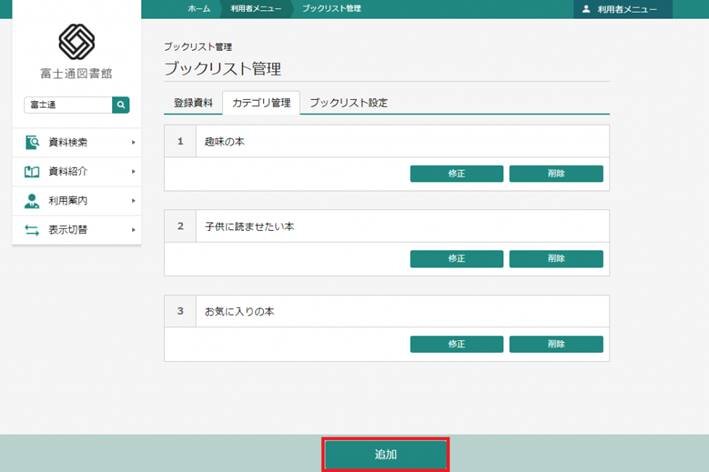Delete the 子供に読ませたい本 category
Screen dimensions: 709x472
click(x=556, y=259)
